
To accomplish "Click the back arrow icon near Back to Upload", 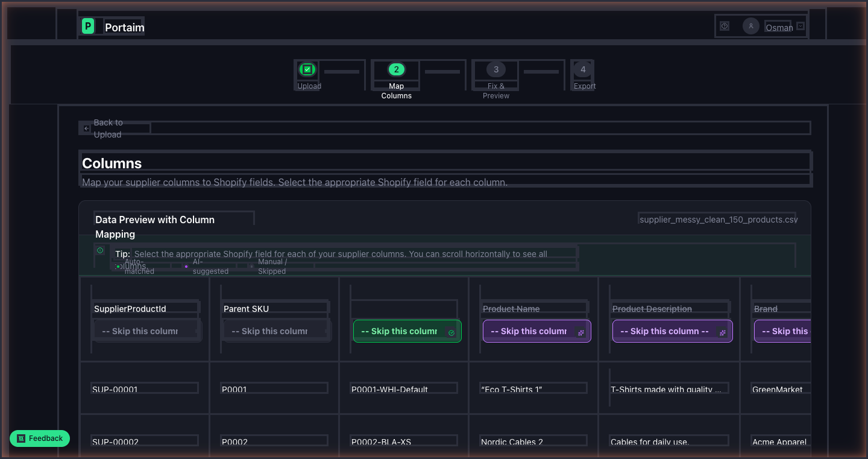I will (86, 128).
